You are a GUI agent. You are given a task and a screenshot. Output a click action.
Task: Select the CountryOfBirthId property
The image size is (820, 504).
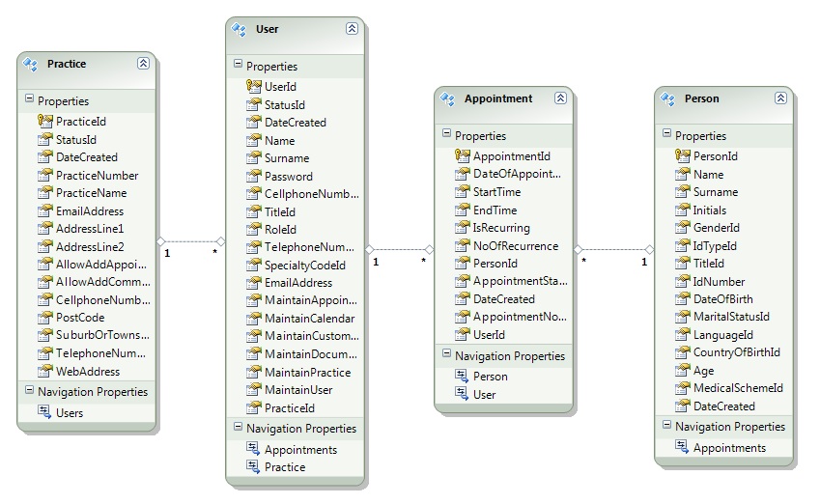[736, 351]
